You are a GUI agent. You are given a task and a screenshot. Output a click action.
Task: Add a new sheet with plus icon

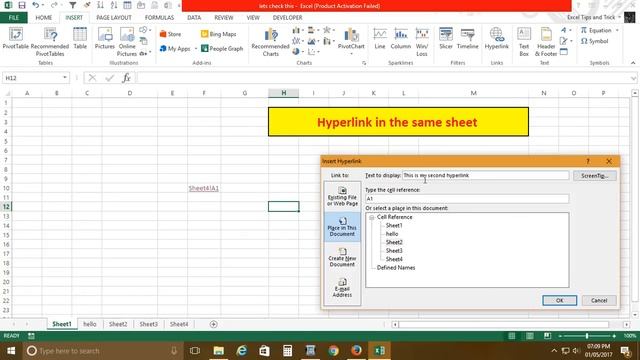[x=213, y=324]
